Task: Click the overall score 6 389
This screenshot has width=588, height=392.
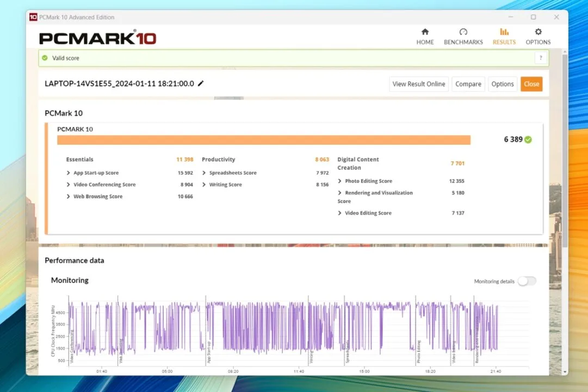Action: (x=513, y=139)
